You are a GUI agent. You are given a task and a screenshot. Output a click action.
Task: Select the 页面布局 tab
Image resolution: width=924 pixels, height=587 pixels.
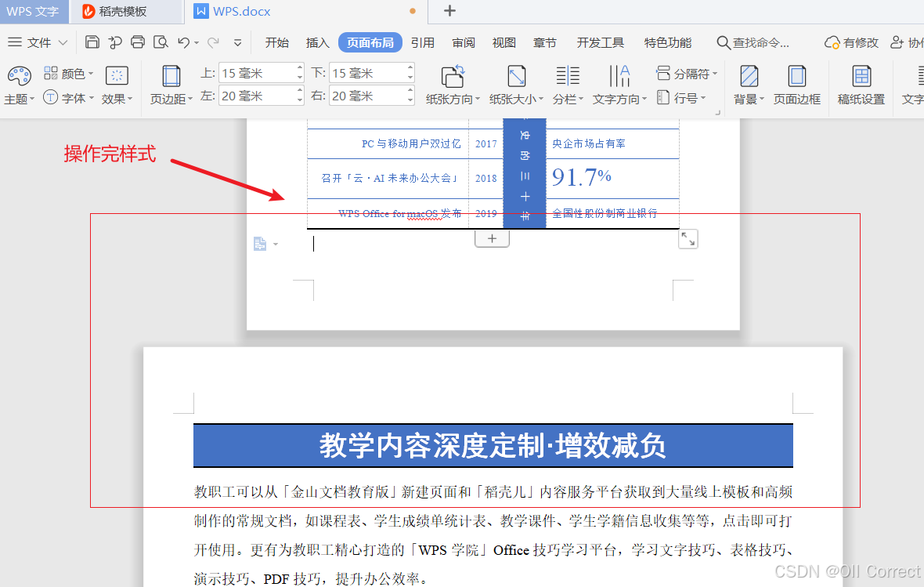click(x=370, y=42)
